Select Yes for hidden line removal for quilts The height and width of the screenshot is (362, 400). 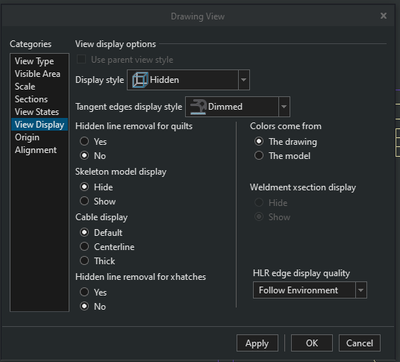(x=85, y=141)
